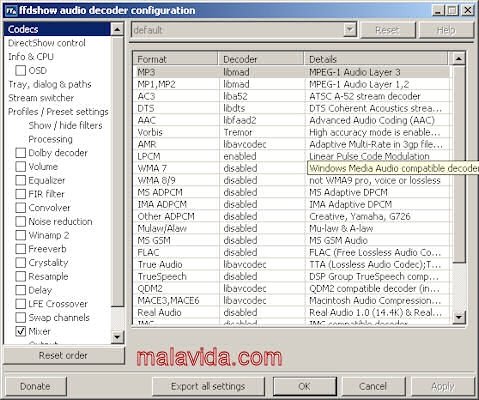Screen dimensions: 479x400
Task: Select the QDM2 format row
Action: (x=291, y=288)
